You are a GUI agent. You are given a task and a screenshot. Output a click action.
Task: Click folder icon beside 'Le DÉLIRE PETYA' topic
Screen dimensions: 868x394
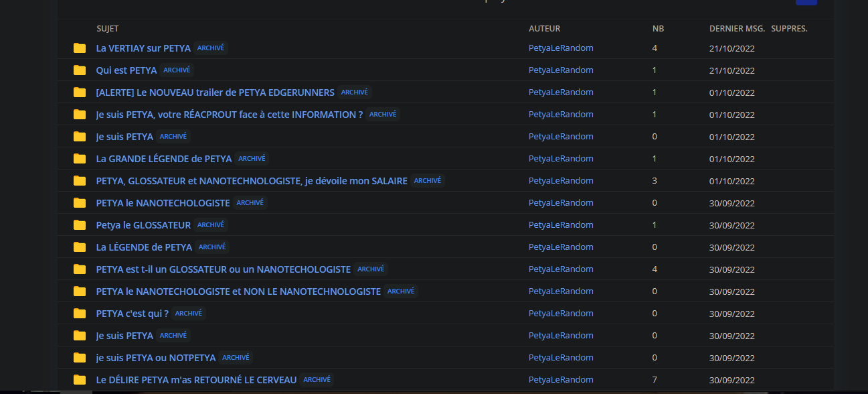tap(80, 380)
